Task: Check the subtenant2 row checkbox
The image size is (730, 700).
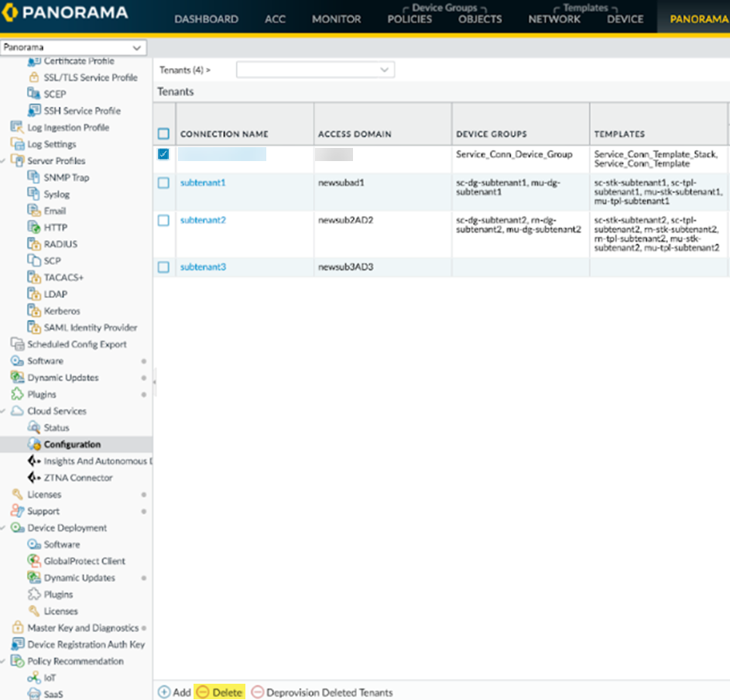Action: pyautogui.click(x=163, y=221)
